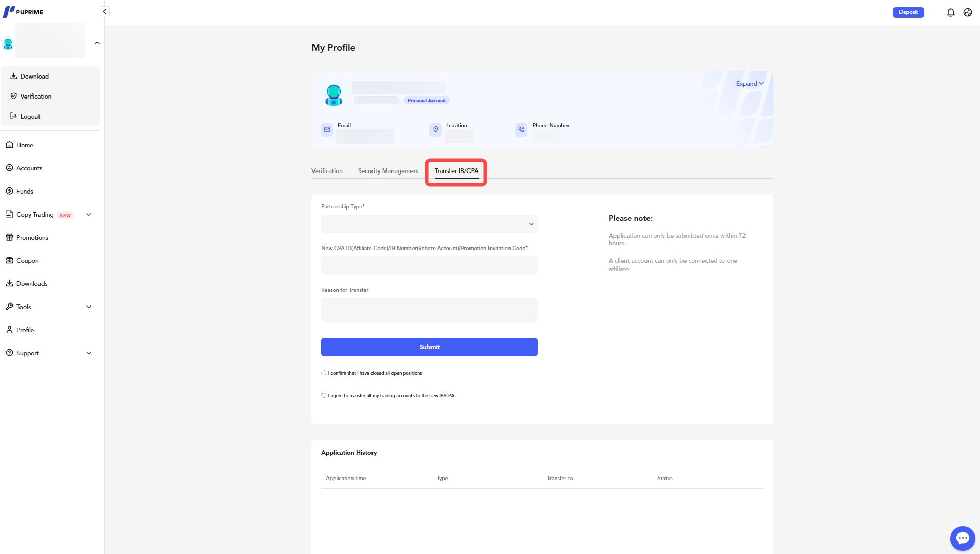980x554 pixels.
Task: Collapse sidebar with the arrow icon
Action: point(105,11)
